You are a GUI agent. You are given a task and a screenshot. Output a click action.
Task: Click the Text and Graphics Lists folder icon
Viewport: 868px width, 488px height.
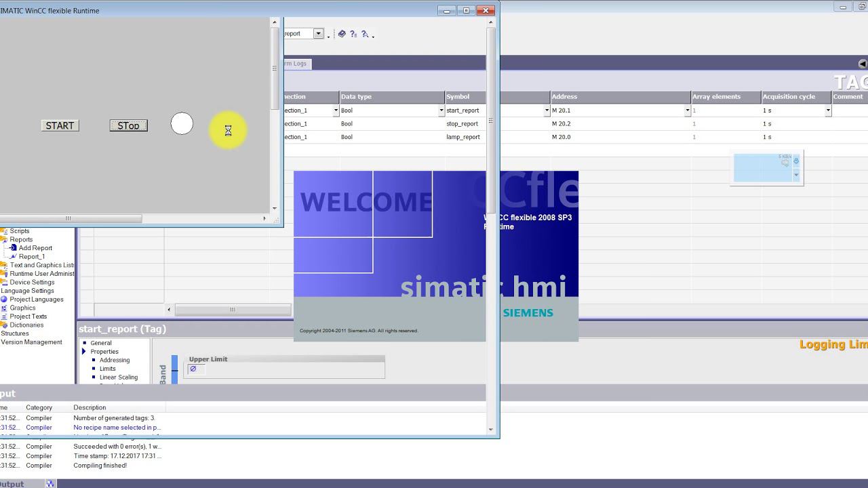click(4, 265)
